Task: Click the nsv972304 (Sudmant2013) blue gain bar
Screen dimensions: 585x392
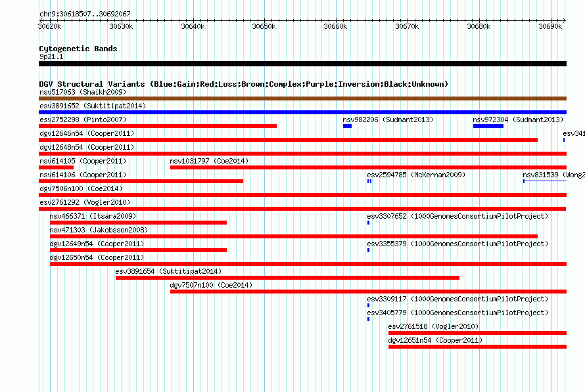Action: tap(488, 126)
